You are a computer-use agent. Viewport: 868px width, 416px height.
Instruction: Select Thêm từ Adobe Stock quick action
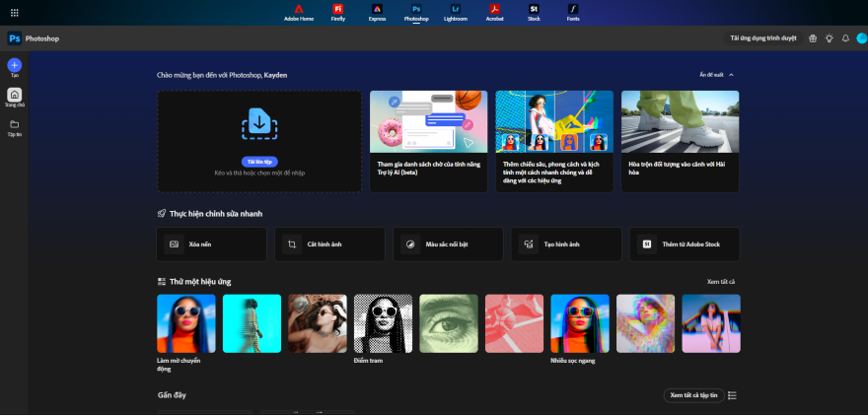pos(685,243)
